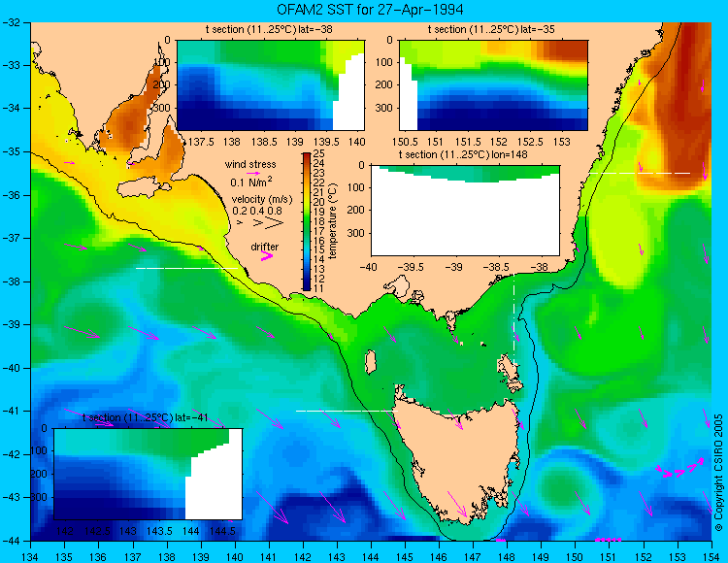Click the green middle of the temperature colorbar
Image resolution: width=728 pixels, height=563 pixels.
[x=307, y=222]
